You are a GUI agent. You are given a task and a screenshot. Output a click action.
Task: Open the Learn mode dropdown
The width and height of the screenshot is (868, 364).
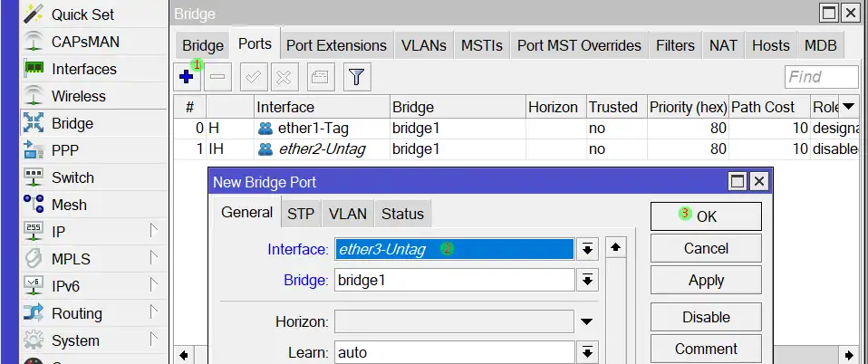(x=587, y=352)
